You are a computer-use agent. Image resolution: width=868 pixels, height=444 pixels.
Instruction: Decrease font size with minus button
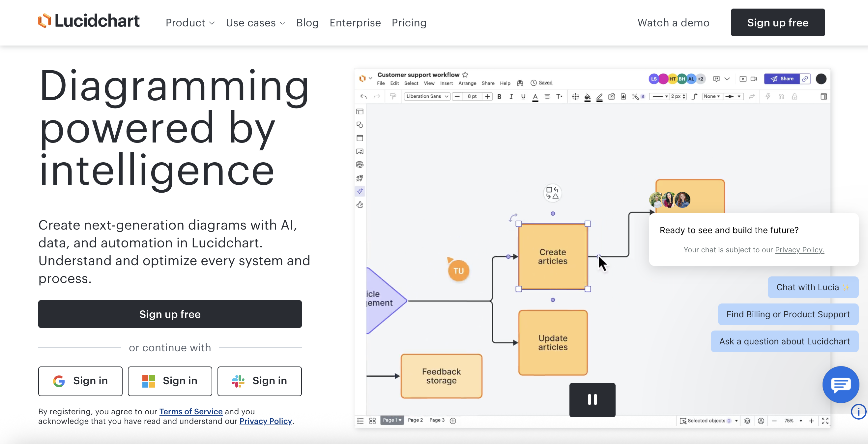coord(457,97)
